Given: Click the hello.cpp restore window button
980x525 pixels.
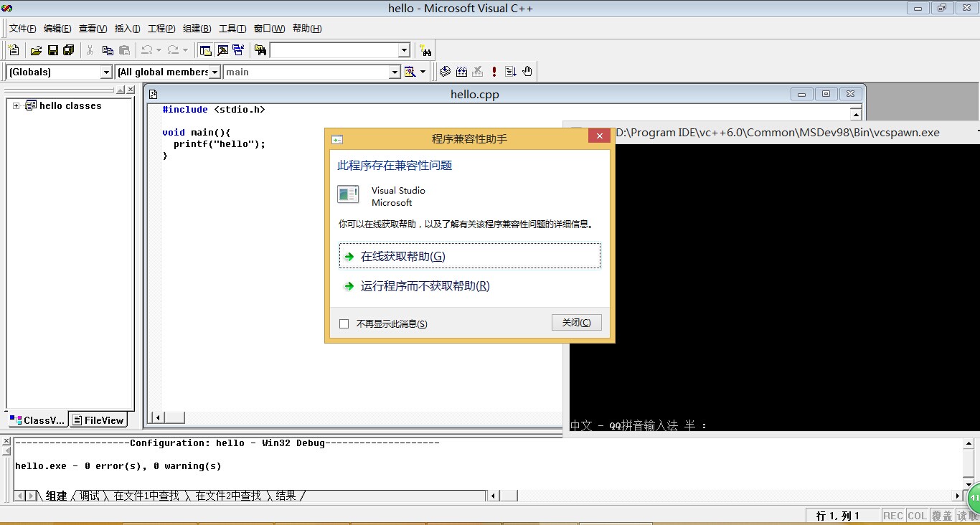Looking at the screenshot, I should pos(826,94).
